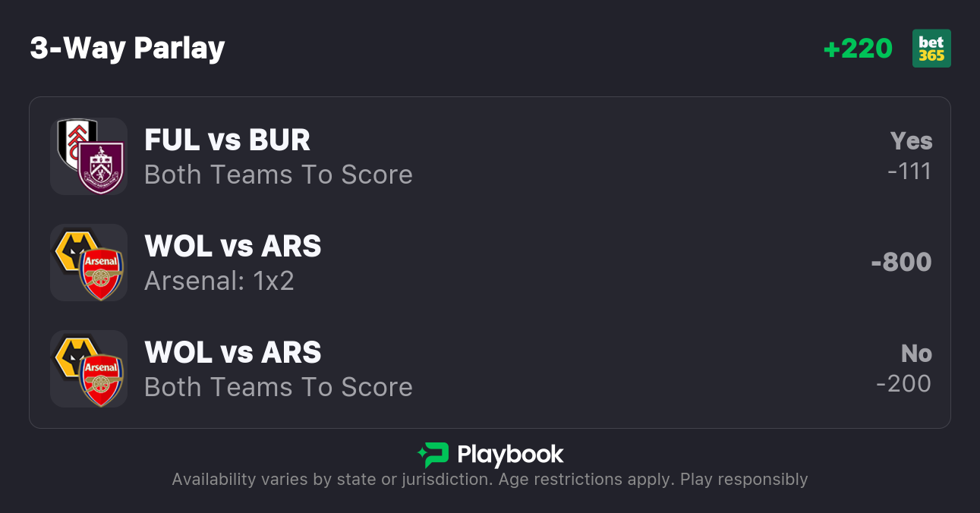Click the Wolves crest in the bottom leg
The width and height of the screenshot is (980, 513).
(73, 354)
